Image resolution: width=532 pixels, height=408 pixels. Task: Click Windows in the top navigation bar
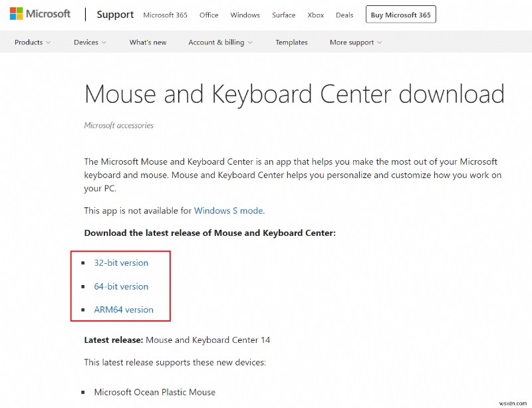[x=245, y=15]
